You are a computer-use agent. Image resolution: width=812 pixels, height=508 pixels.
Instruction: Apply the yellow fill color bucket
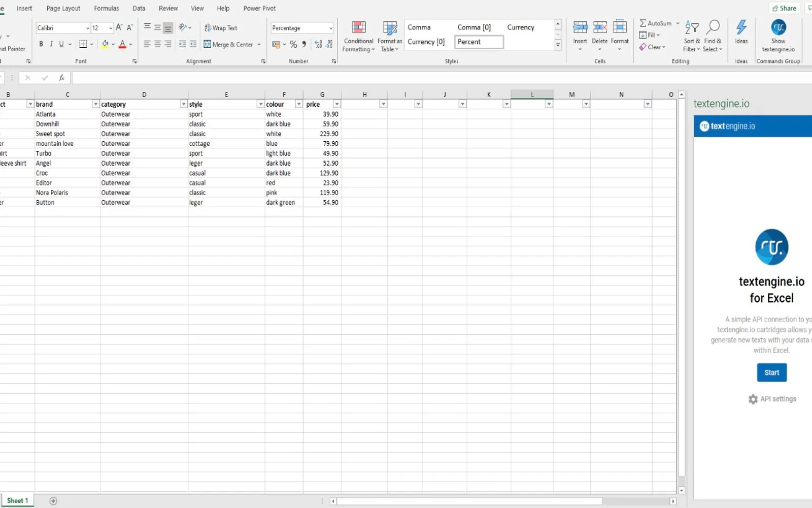pyautogui.click(x=105, y=44)
